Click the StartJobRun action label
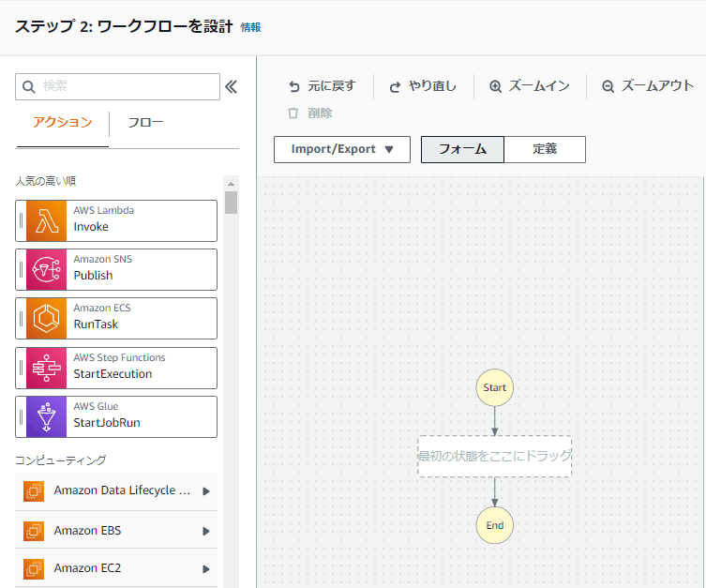The image size is (706, 588). (107, 423)
